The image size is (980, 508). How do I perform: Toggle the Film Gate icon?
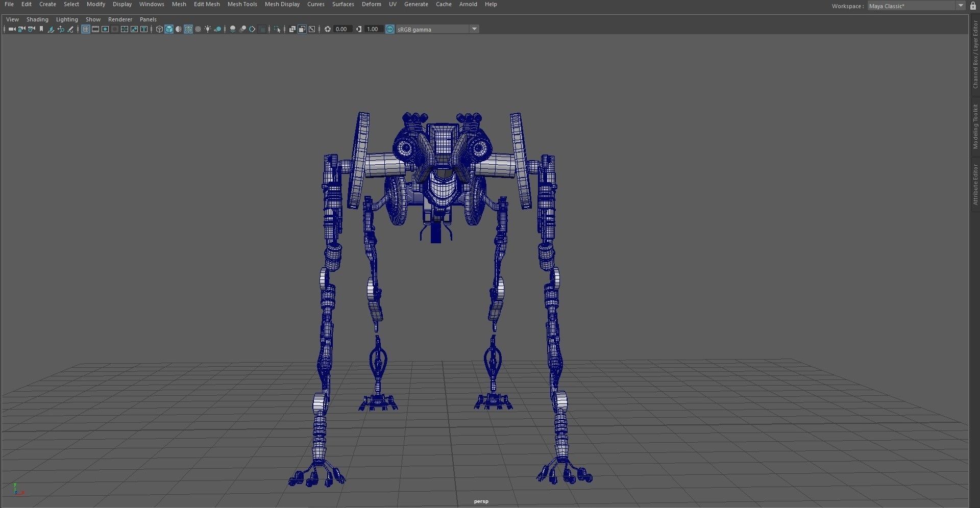pyautogui.click(x=95, y=29)
